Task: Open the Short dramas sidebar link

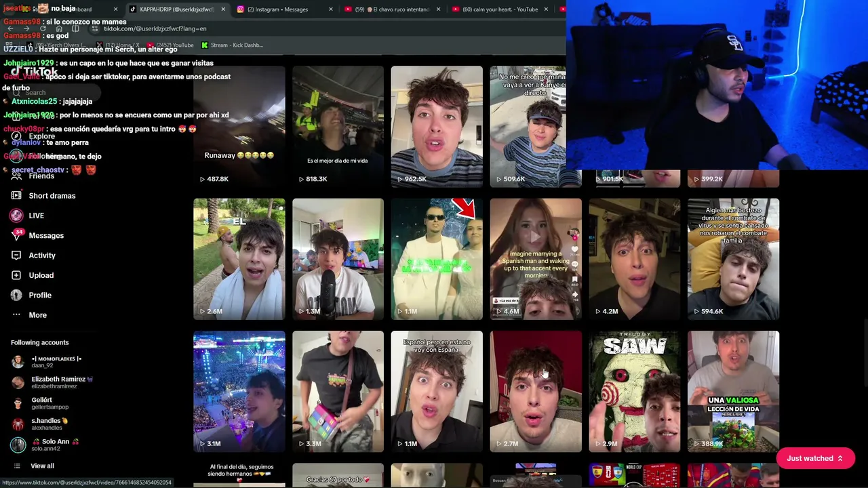Action: click(52, 196)
